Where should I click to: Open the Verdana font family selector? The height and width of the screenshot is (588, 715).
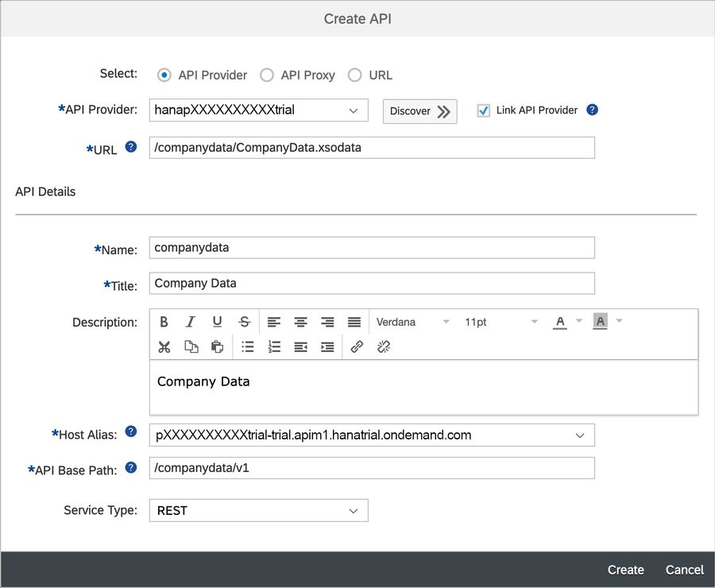(412, 322)
